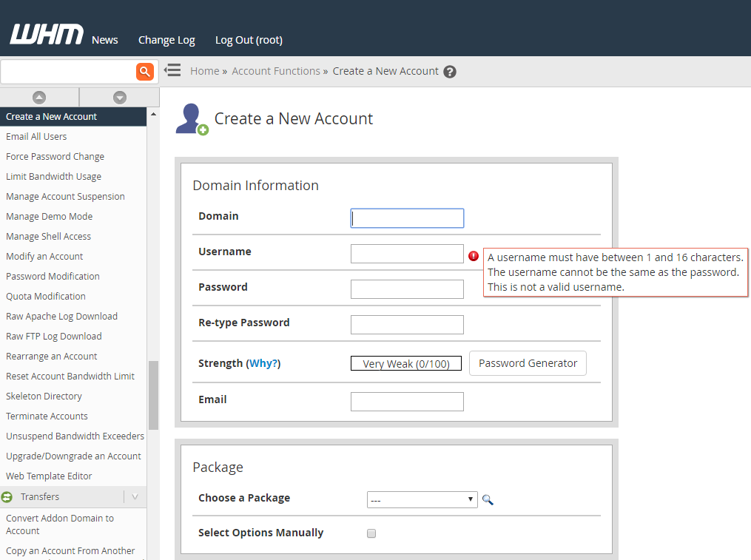Collapse the Transfers section chevron
This screenshot has height=560, width=751.
tap(135, 497)
